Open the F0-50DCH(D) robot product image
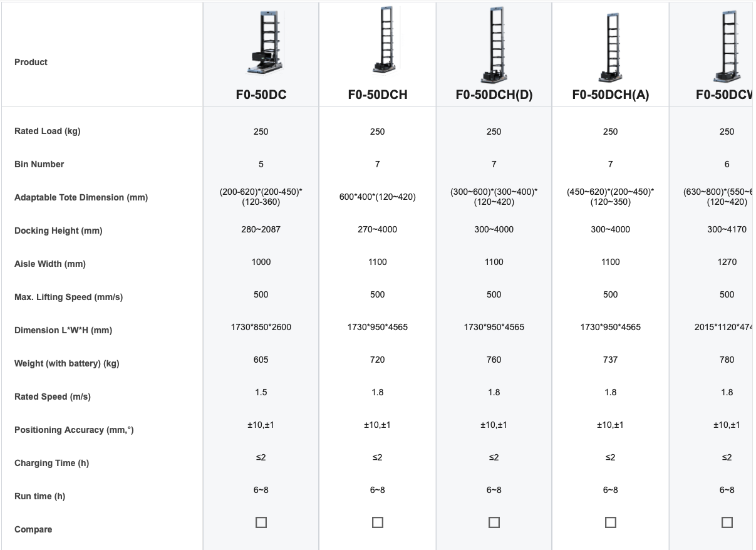 [494, 45]
